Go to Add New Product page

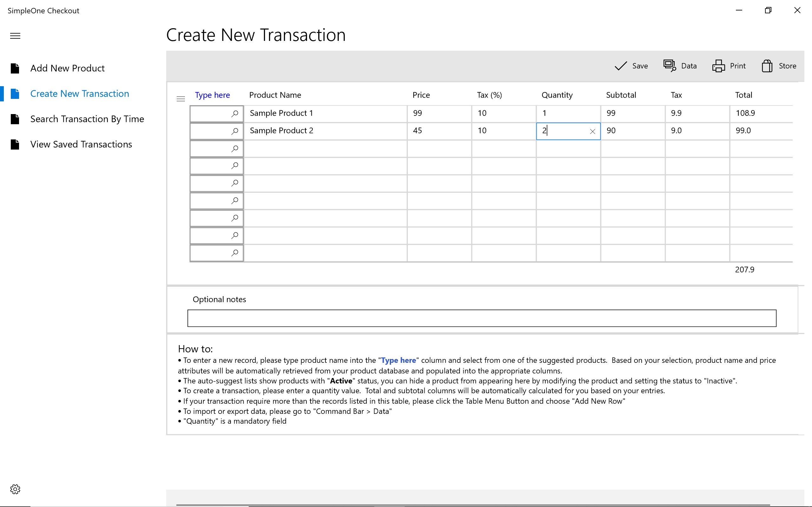pyautogui.click(x=67, y=68)
